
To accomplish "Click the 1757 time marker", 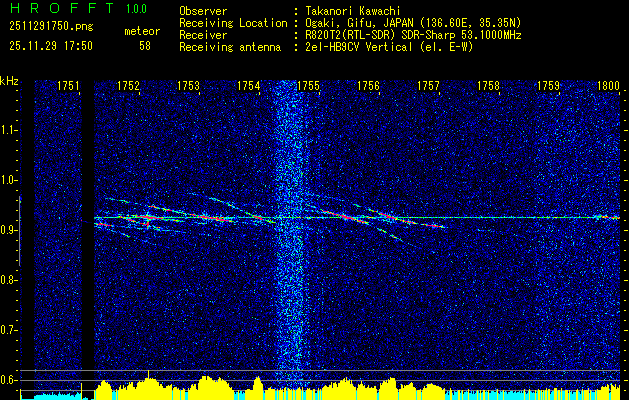I will 428,85.
